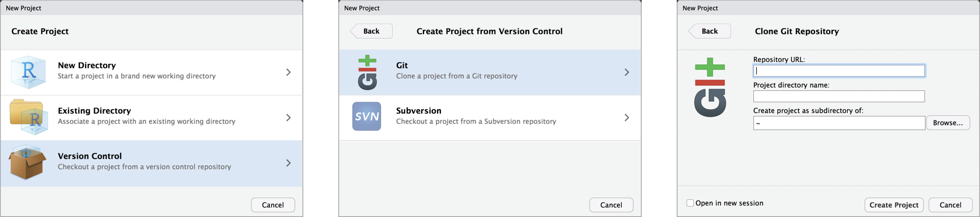Image resolution: width=980 pixels, height=217 pixels.
Task: Click the Version Control cardboard box icon
Action: click(27, 162)
